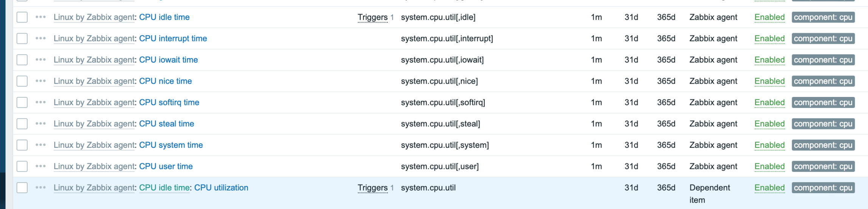Open the CPU interrupt time item
Screen dimensions: 868x209
(173, 38)
